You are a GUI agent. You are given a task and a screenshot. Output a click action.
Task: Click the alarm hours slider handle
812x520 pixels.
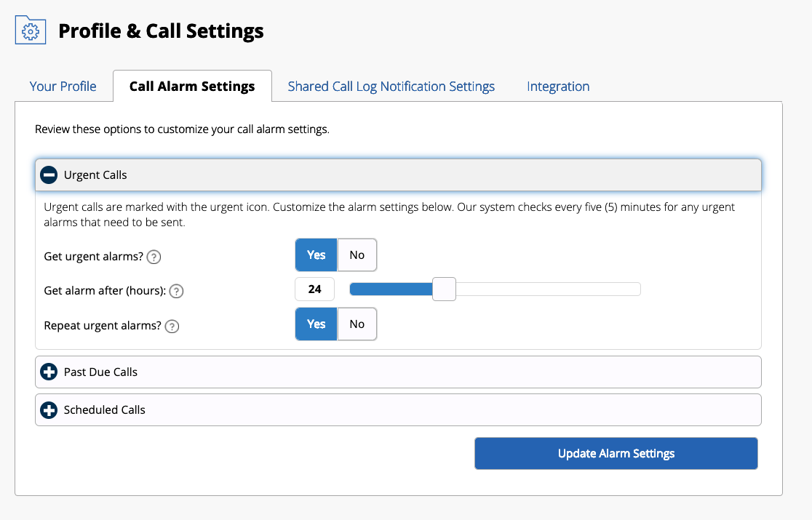click(444, 289)
